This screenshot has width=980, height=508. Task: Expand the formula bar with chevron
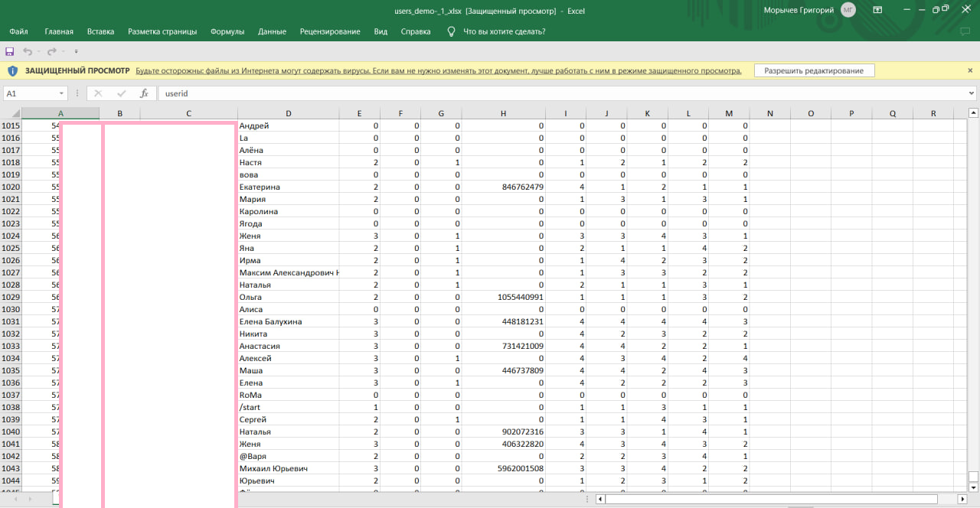(971, 93)
